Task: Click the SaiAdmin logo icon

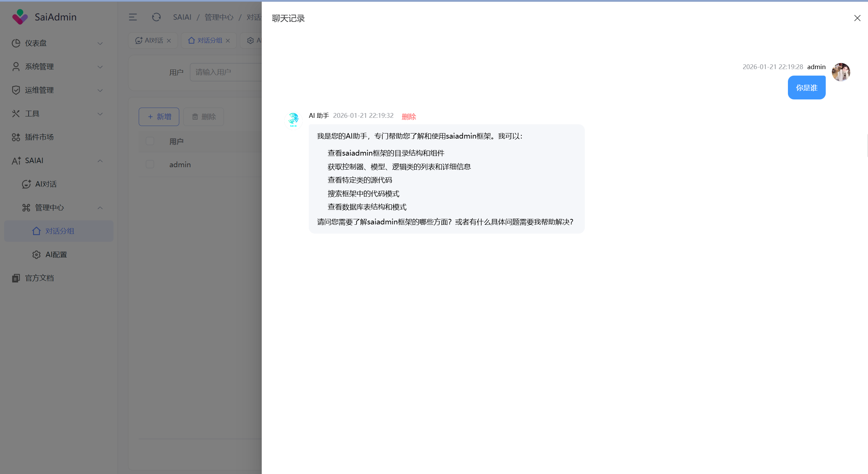Action: tap(20, 17)
